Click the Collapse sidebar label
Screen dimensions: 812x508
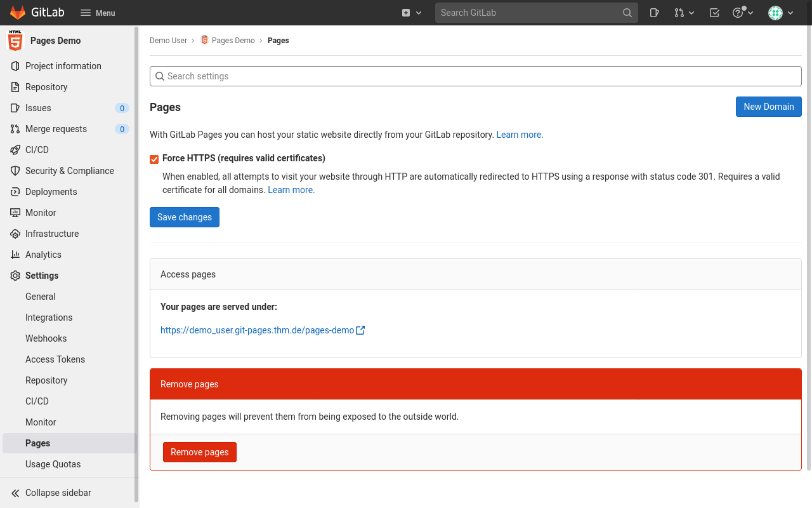tap(58, 493)
